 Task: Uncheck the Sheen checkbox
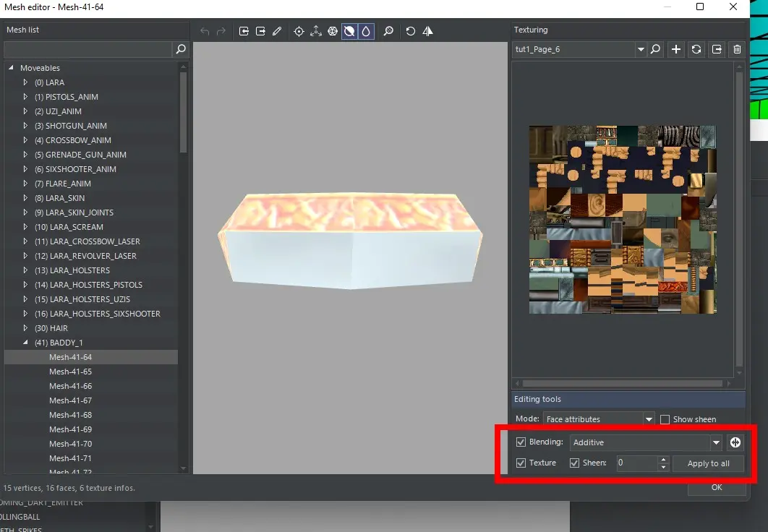click(574, 463)
